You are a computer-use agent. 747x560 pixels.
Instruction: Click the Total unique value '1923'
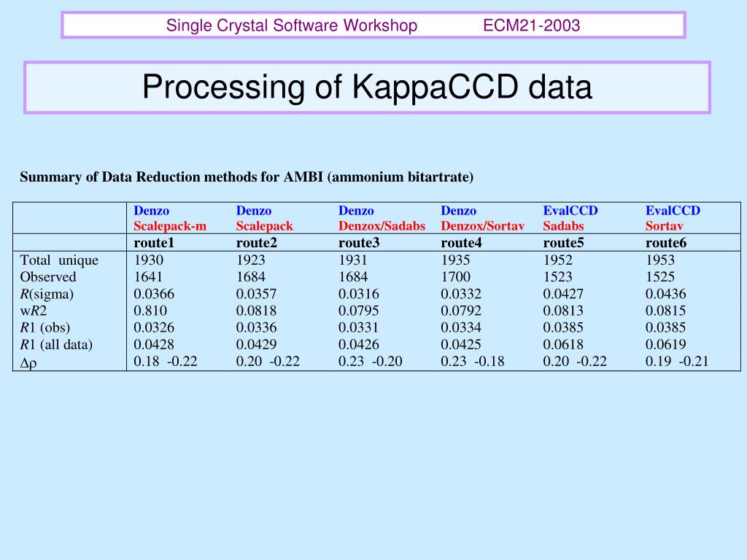click(x=251, y=260)
